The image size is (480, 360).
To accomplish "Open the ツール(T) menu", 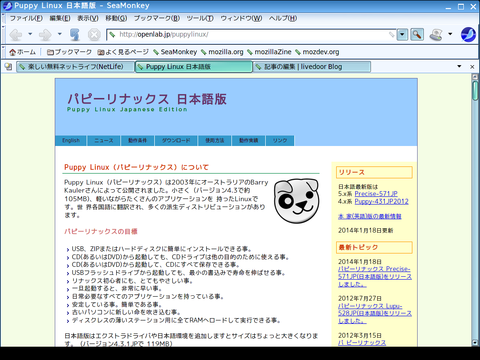I will [x=200, y=18].
